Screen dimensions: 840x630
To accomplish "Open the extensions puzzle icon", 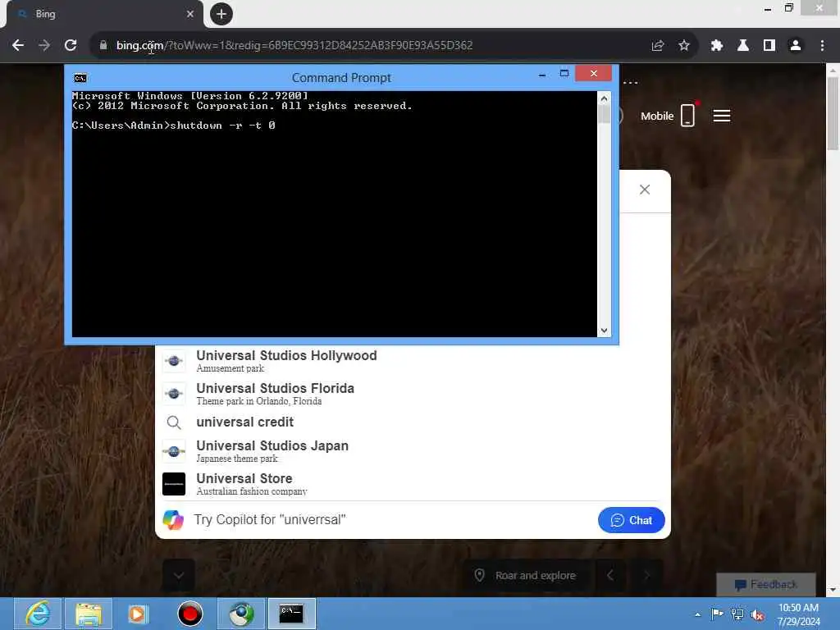I will click(x=717, y=46).
